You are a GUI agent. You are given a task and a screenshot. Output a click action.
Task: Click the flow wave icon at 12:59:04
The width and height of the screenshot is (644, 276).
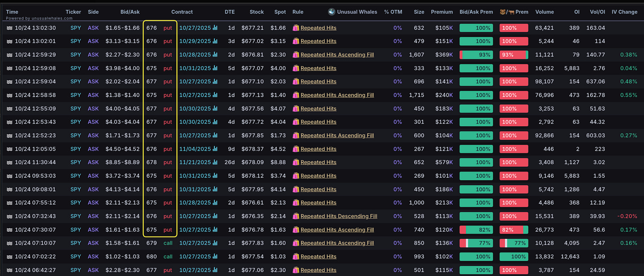[9, 82]
